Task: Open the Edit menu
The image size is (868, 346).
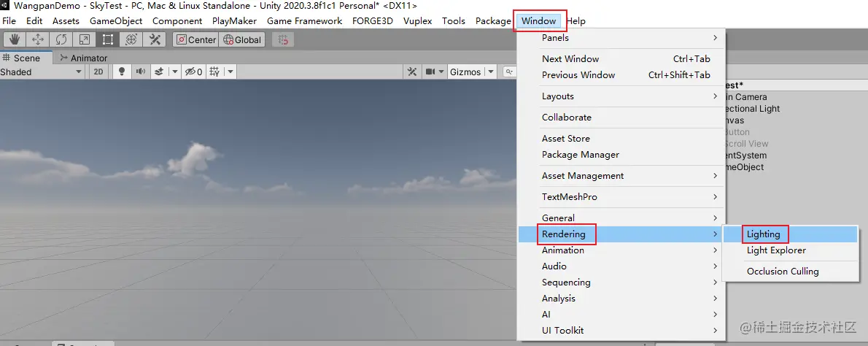Action: click(x=34, y=21)
